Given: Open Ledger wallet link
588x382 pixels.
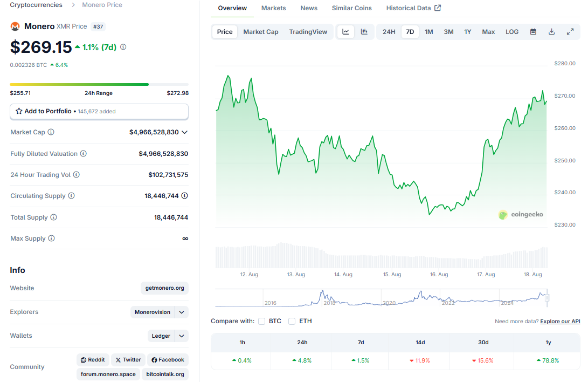Looking at the screenshot, I should (161, 336).
